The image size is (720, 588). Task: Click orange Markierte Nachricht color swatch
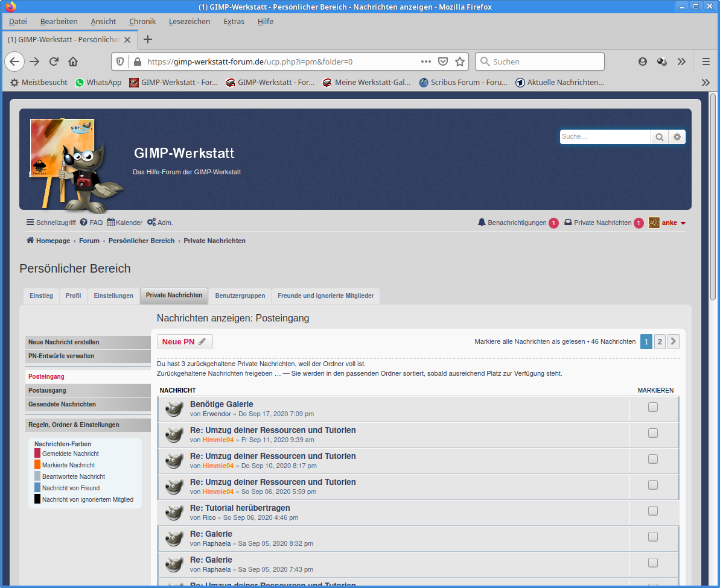coord(37,465)
